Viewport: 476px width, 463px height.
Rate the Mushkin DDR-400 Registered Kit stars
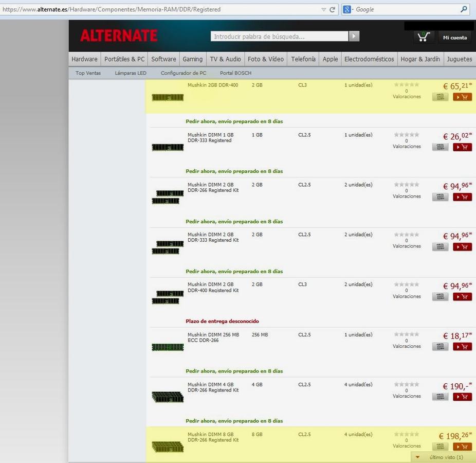click(406, 284)
